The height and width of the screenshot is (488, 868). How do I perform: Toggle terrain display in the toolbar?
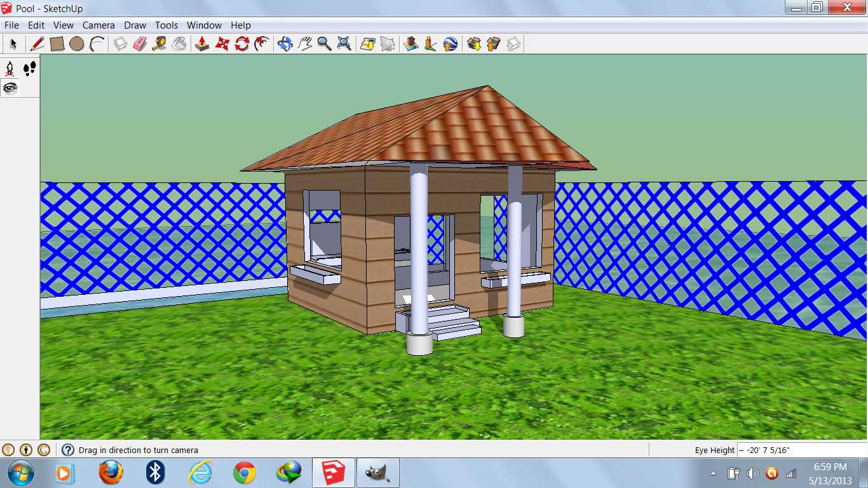tap(387, 44)
